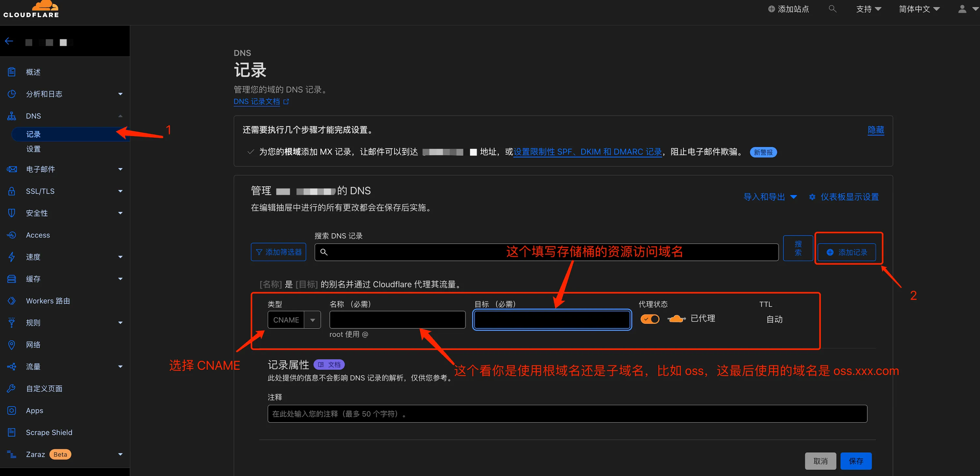Open the user account profile icon
The height and width of the screenshot is (476, 980).
pos(962,9)
